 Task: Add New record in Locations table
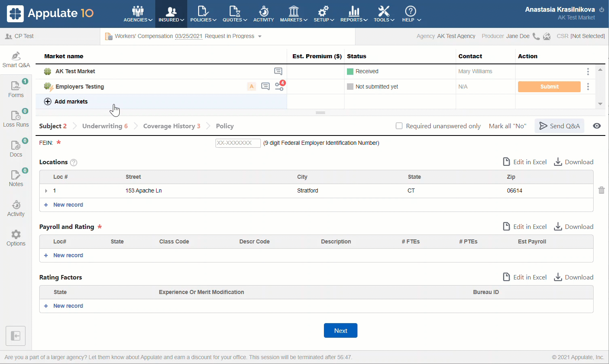click(63, 205)
